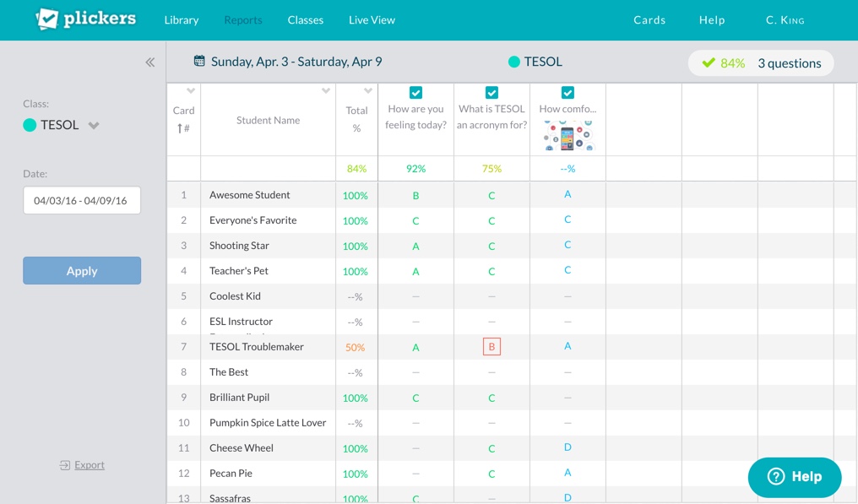This screenshot has height=504, width=858.
Task: Click the Export icon in sidebar
Action: [64, 465]
